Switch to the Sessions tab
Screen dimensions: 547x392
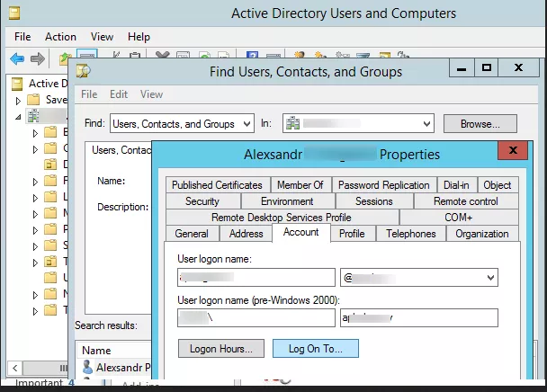[374, 201]
